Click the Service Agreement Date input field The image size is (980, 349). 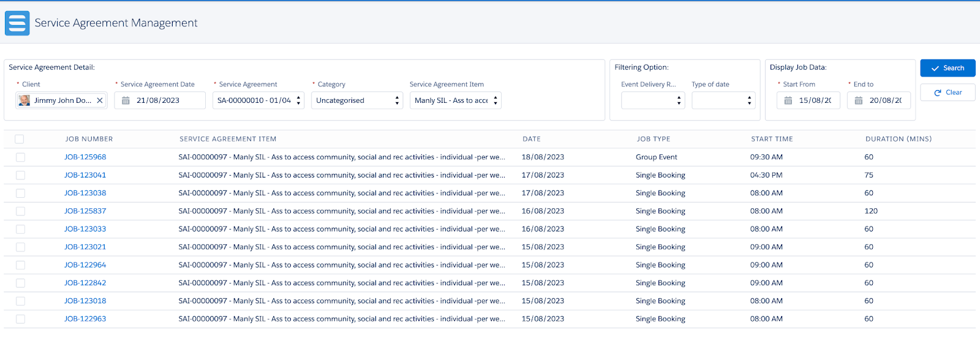pos(160,100)
